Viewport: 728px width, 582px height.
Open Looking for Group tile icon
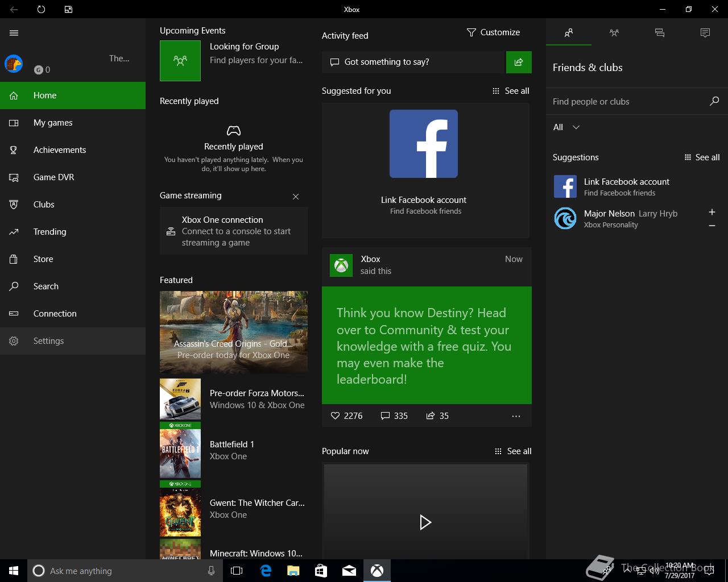180,61
